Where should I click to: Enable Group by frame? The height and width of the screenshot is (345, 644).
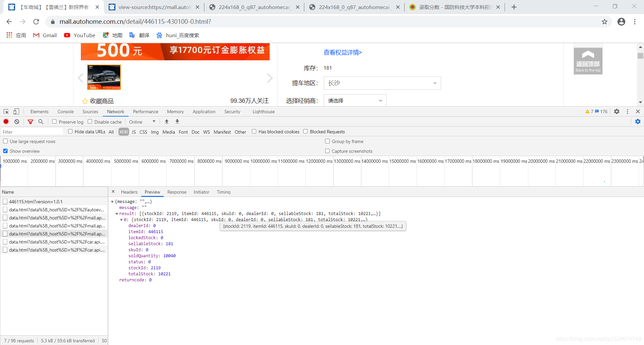(x=327, y=141)
